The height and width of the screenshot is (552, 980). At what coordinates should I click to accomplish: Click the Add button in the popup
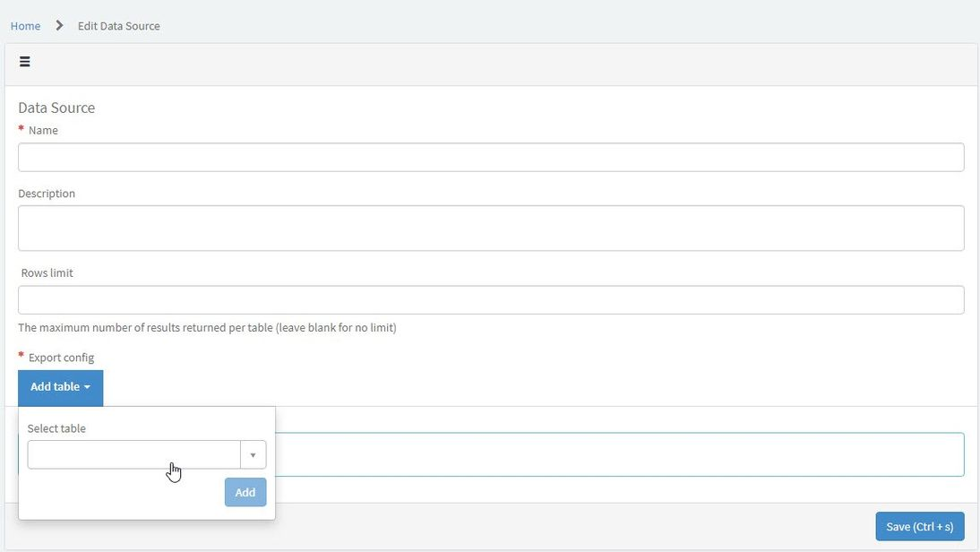point(245,492)
